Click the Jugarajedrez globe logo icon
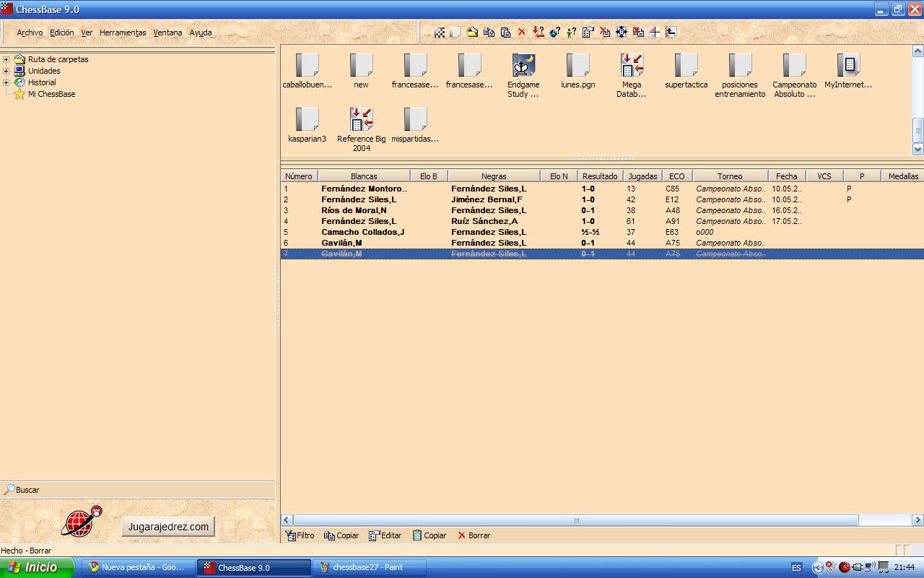This screenshot has width=924, height=578. pyautogui.click(x=82, y=521)
